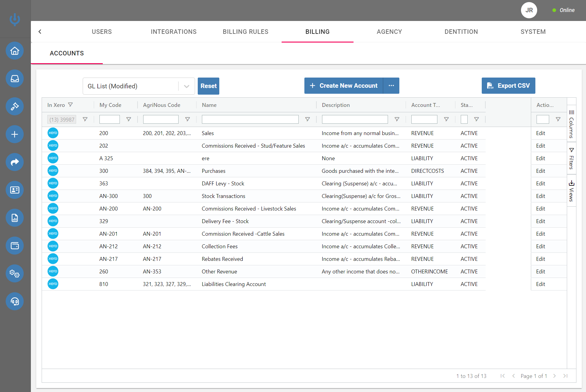Image resolution: width=586 pixels, height=392 pixels.
Task: Click the settings gear icon in sidebar
Action: coord(14,273)
